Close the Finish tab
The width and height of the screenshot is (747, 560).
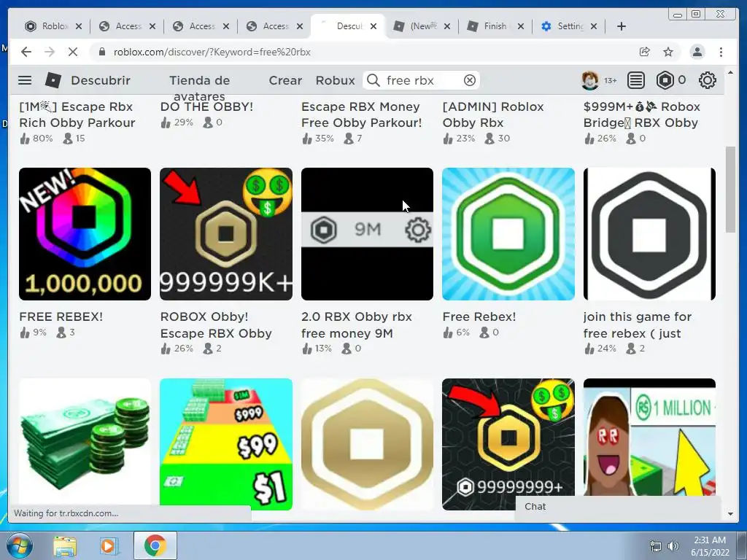coord(521,26)
